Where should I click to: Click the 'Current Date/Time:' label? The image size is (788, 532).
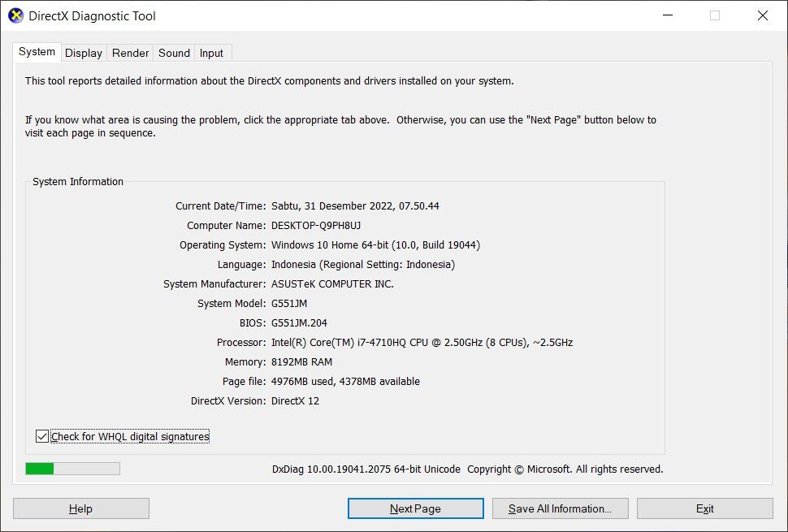pyautogui.click(x=221, y=206)
